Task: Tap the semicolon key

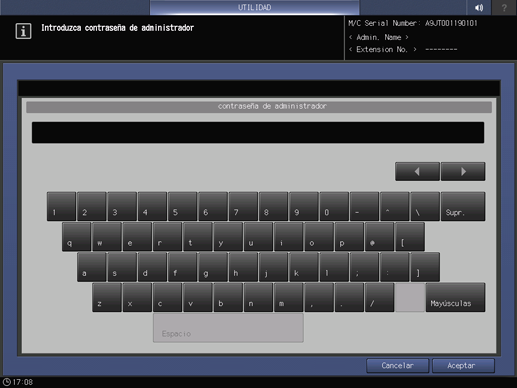Action: 365,267
